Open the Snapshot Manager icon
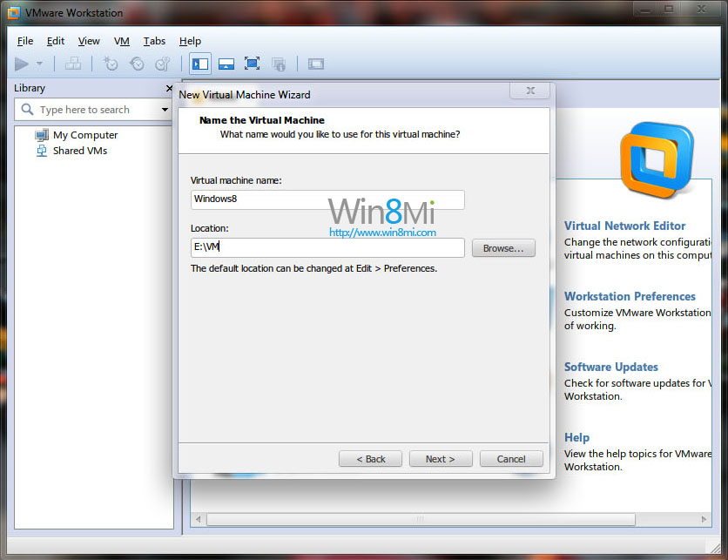This screenshot has height=560, width=728. [163, 64]
